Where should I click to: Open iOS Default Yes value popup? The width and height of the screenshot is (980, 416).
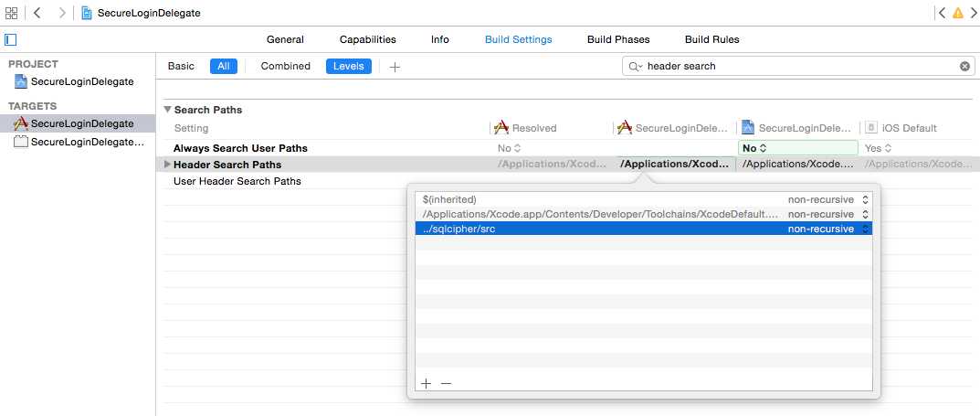tap(876, 148)
